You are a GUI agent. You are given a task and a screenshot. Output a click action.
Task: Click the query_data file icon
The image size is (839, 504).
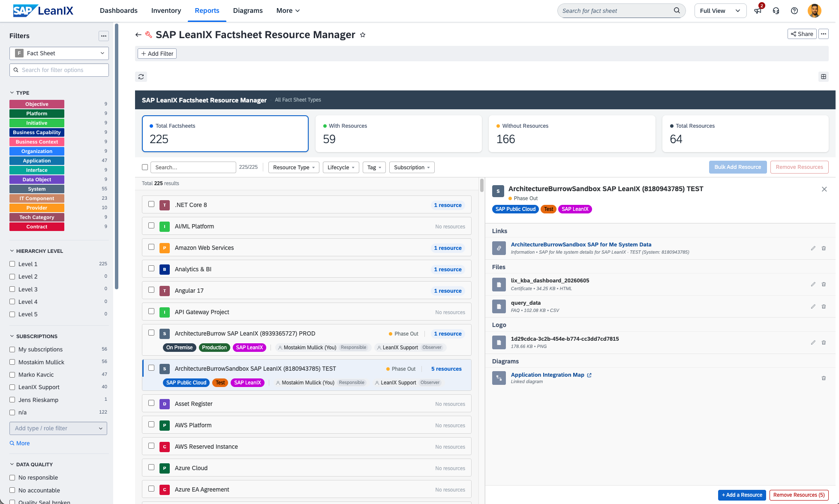[x=499, y=306]
